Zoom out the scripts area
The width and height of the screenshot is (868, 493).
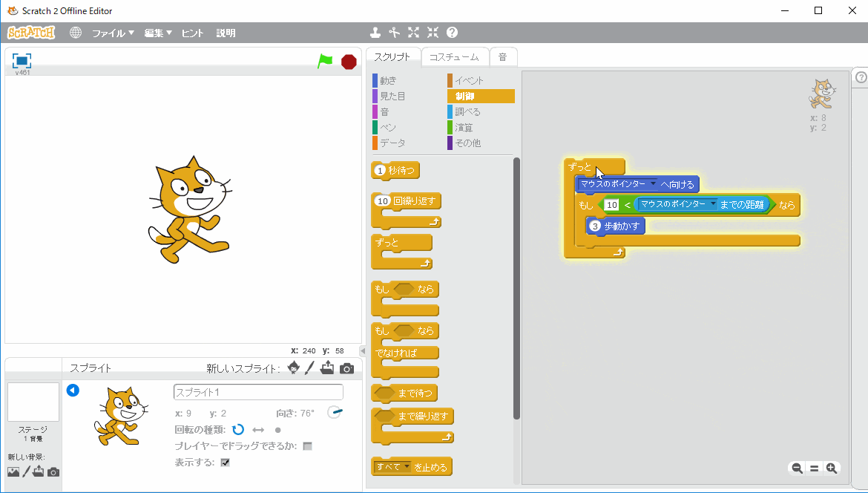tap(797, 468)
